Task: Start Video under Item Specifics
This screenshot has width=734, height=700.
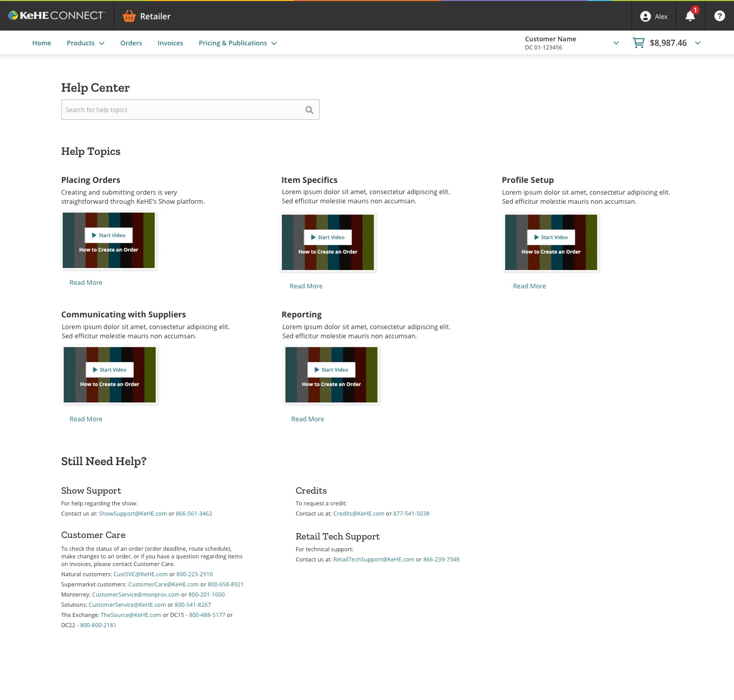Action: [x=328, y=237]
